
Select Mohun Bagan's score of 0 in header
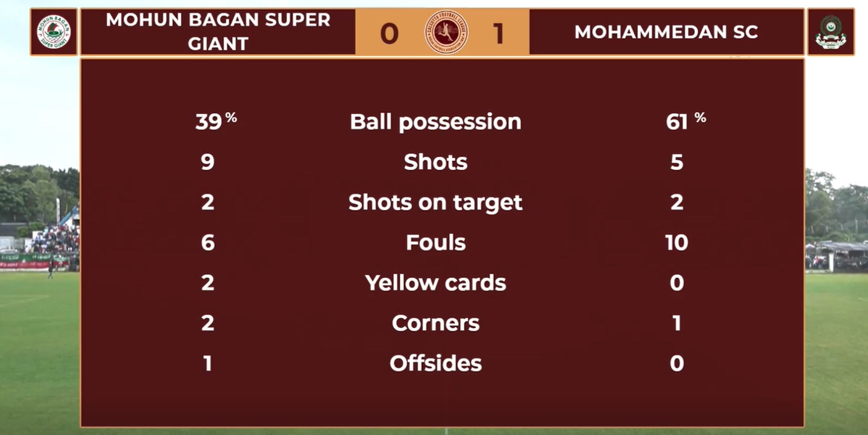389,34
